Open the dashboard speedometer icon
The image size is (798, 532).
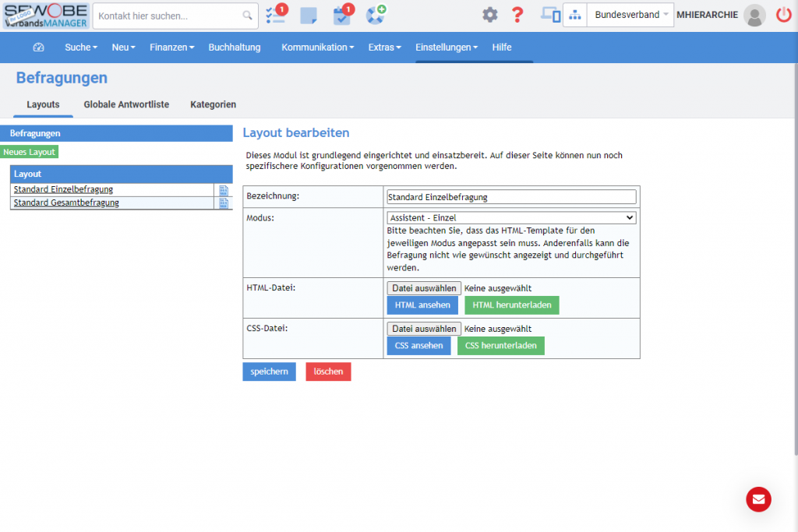pos(39,48)
